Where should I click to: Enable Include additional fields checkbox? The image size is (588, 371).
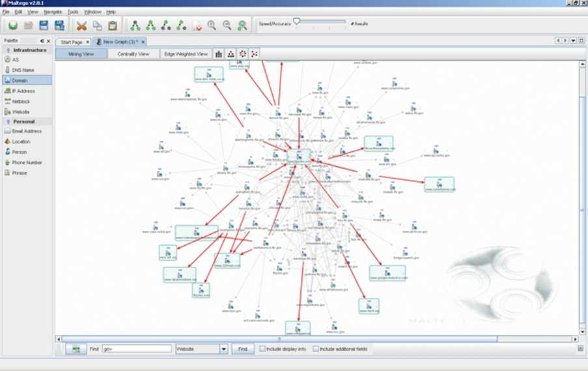[x=315, y=349]
